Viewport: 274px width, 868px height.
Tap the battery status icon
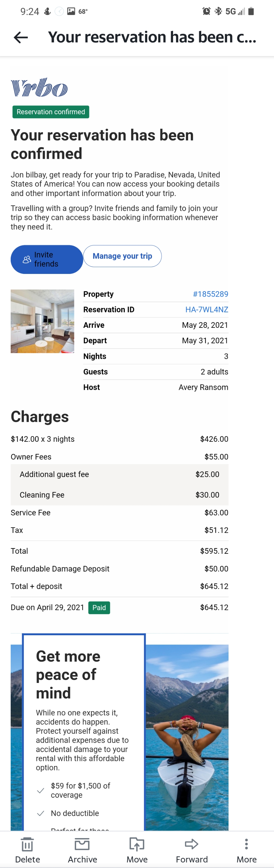coord(251,12)
